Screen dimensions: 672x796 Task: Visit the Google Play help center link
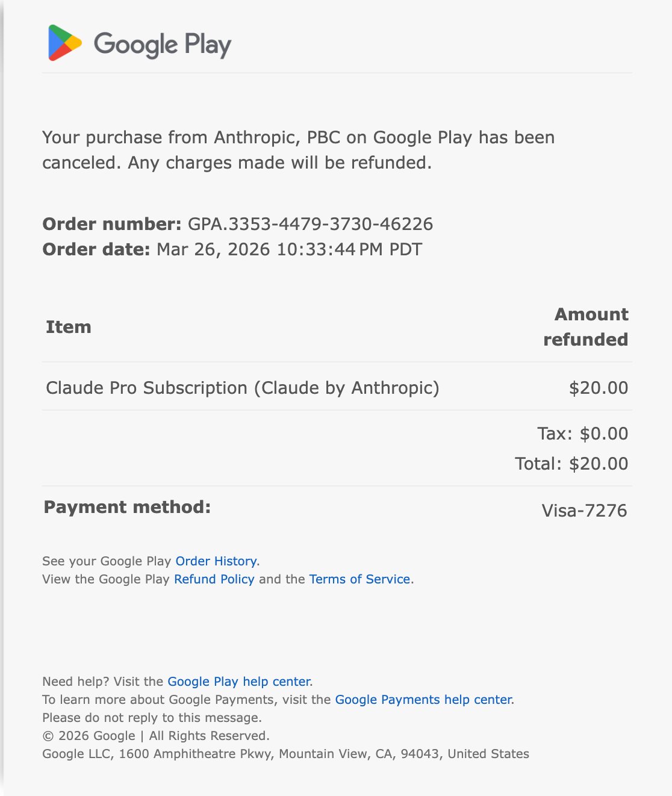pos(238,682)
